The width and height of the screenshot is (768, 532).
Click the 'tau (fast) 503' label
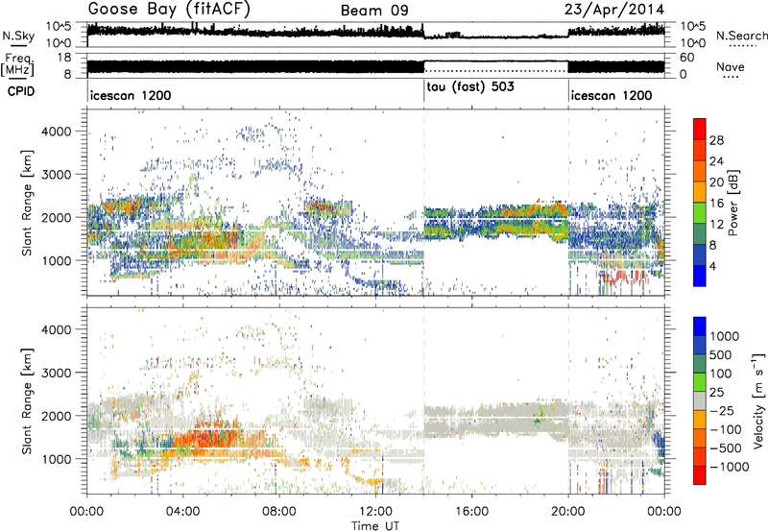(470, 87)
